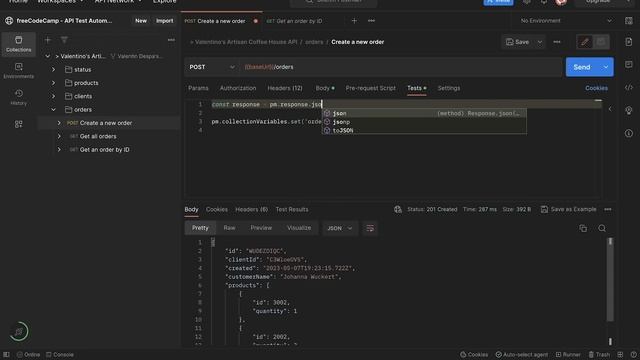Open the documentation icon in right sidebar
Viewport: 640px width, 360px height.
click(629, 42)
